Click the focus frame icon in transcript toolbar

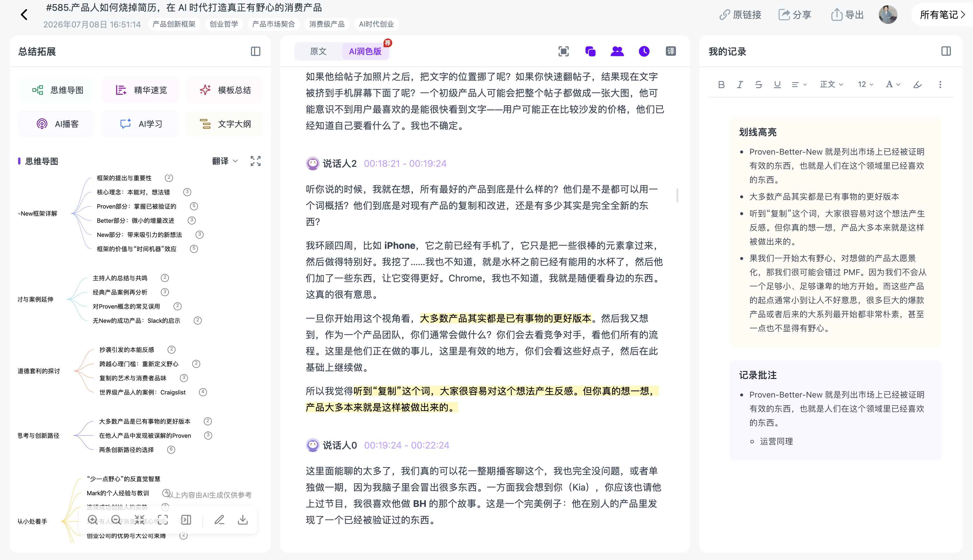[564, 52]
